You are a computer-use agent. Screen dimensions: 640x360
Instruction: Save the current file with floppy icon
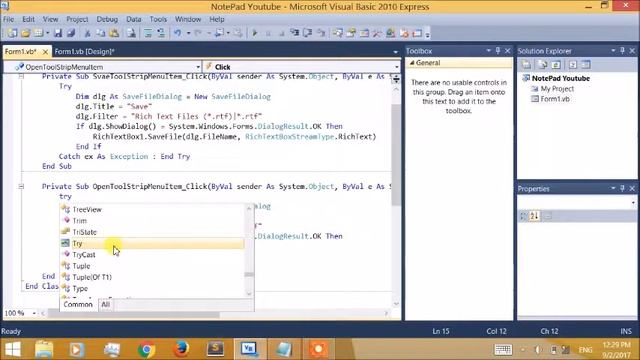click(x=58, y=33)
